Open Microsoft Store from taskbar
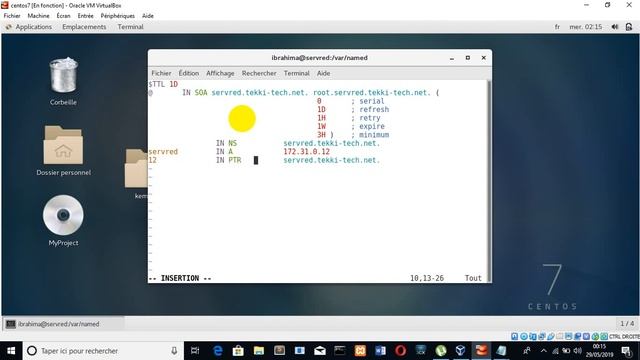The height and width of the screenshot is (360, 640). coord(238,351)
